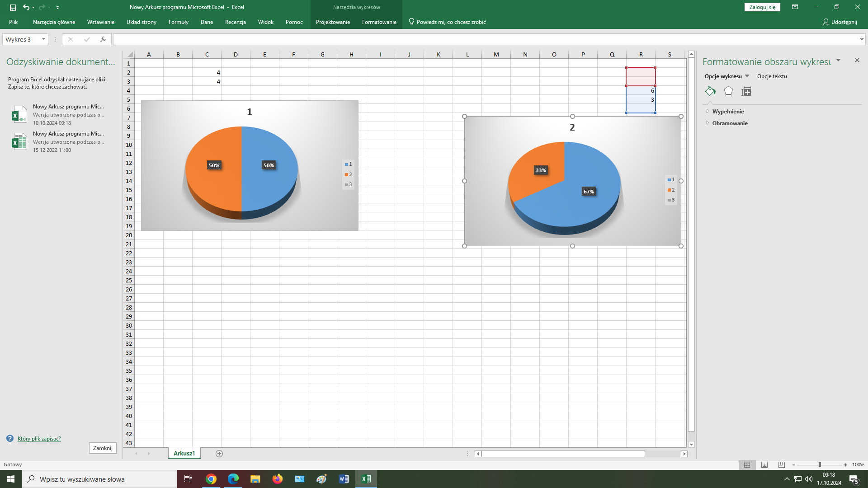The image size is (868, 488).
Task: Click the Save icon in quick access toolbar
Action: (x=13, y=7)
